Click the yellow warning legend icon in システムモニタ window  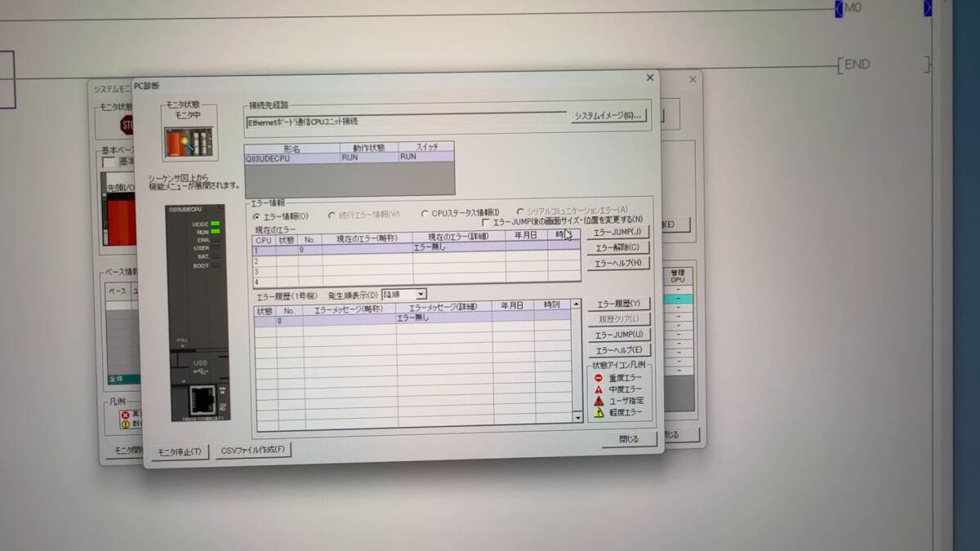125,424
